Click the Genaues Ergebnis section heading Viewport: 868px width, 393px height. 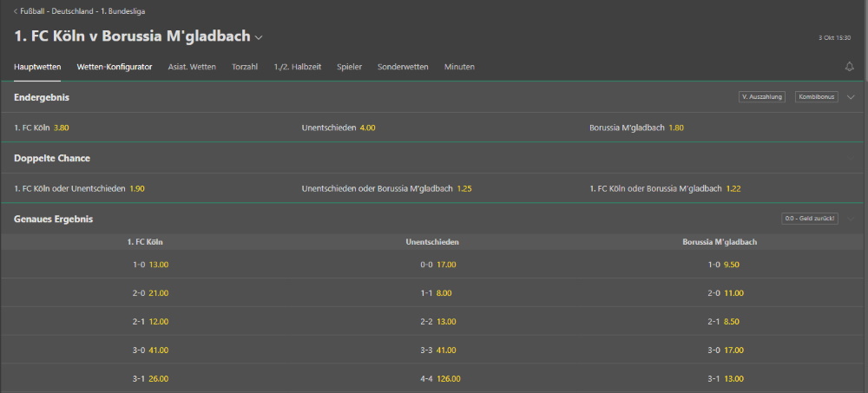53,219
